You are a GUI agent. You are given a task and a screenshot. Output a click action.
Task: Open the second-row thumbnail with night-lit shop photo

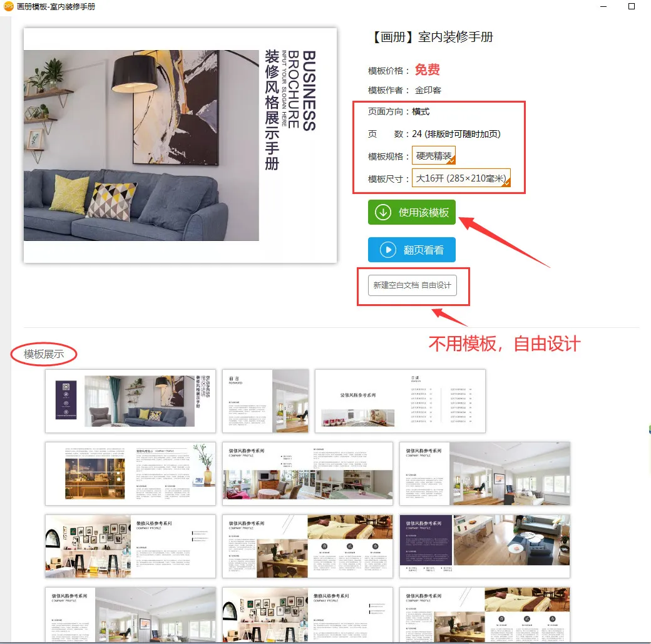pos(130,474)
